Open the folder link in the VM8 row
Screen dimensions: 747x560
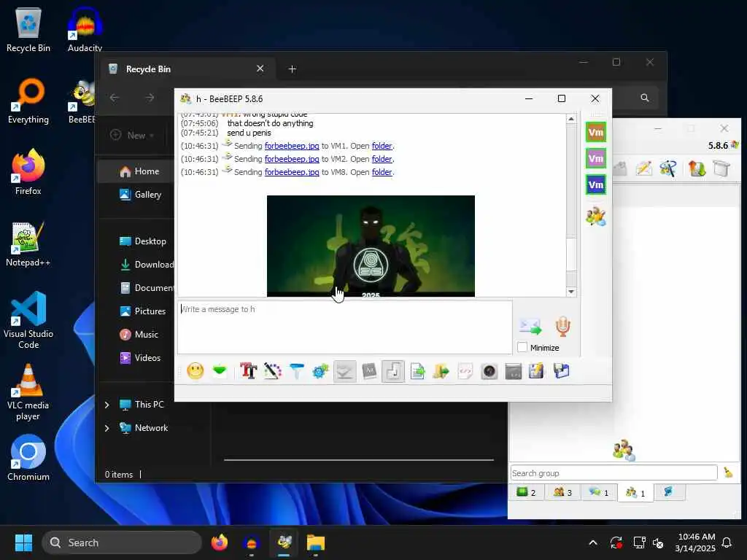pos(382,172)
